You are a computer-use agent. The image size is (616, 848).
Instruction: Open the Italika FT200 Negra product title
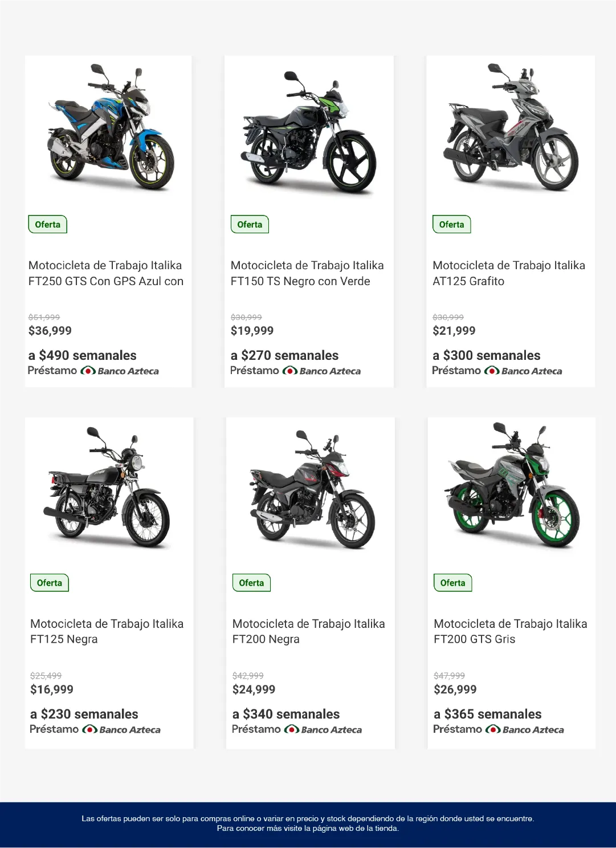coord(308,631)
